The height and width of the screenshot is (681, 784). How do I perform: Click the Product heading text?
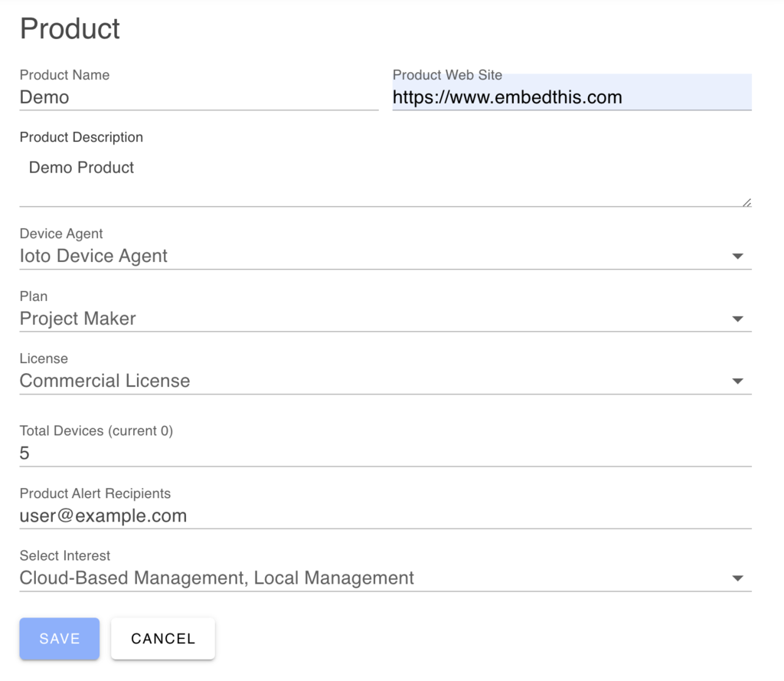70,28
